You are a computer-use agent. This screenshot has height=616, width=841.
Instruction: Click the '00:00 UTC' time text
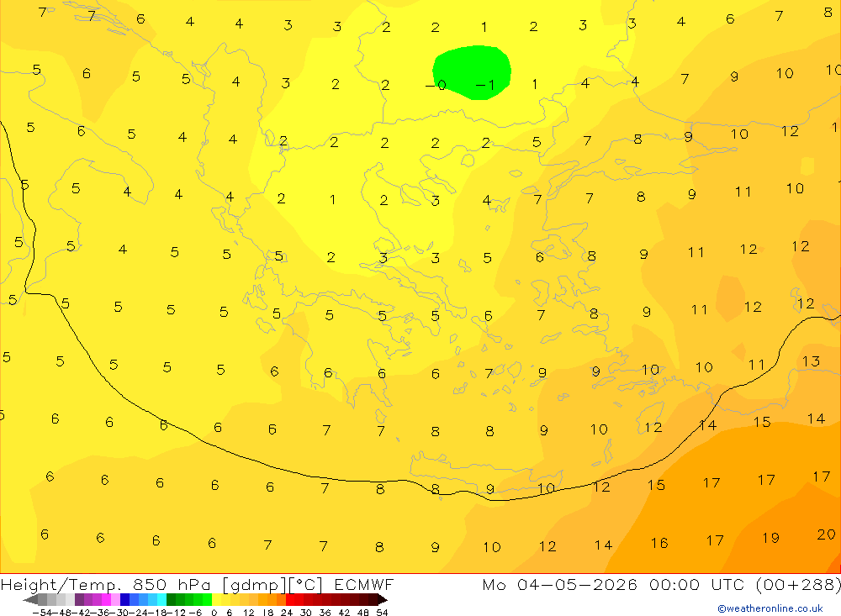click(696, 584)
